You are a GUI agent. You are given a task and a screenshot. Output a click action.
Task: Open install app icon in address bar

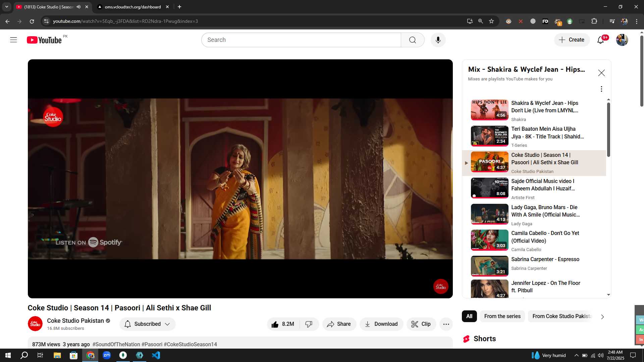pos(470,21)
